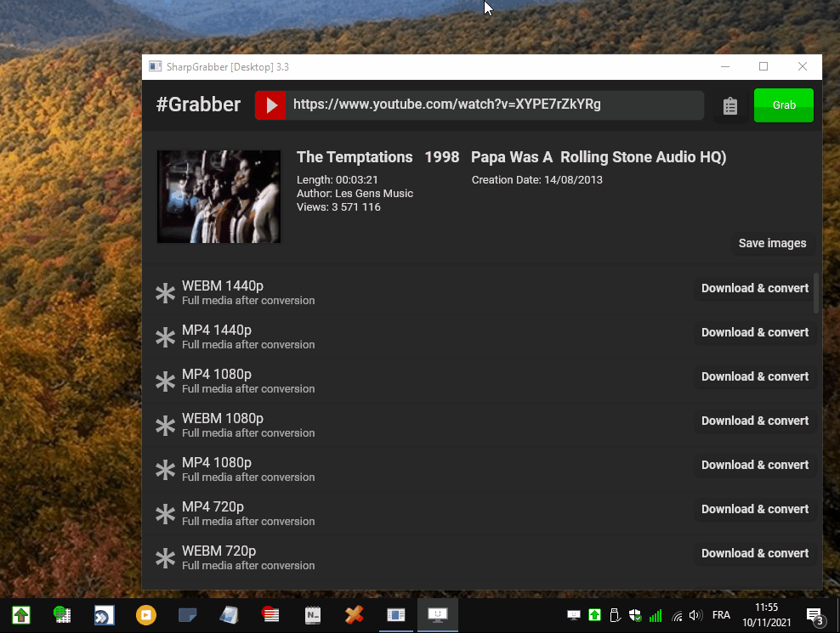840x633 pixels.
Task: Open the clock showing 11:55 10/11/2021
Action: pyautogui.click(x=766, y=615)
